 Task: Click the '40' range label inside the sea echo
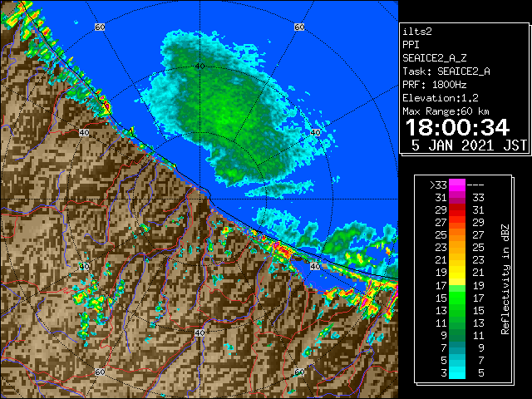(199, 66)
